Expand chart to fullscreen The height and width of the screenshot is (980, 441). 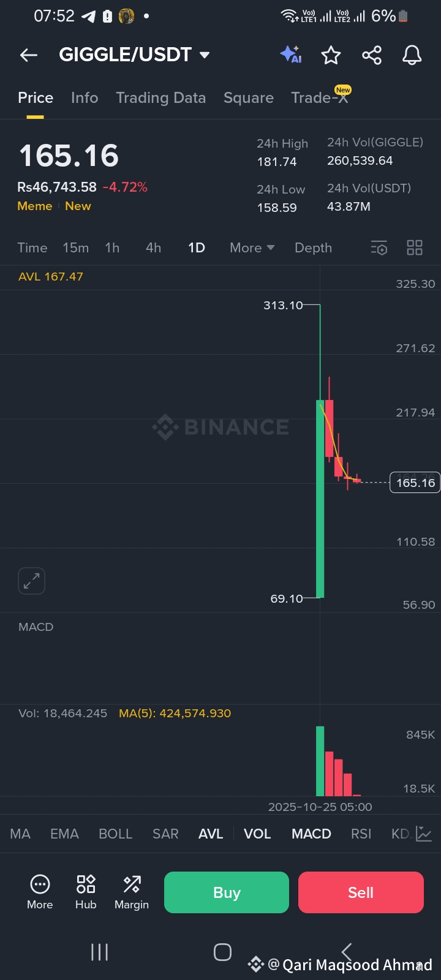point(31,581)
